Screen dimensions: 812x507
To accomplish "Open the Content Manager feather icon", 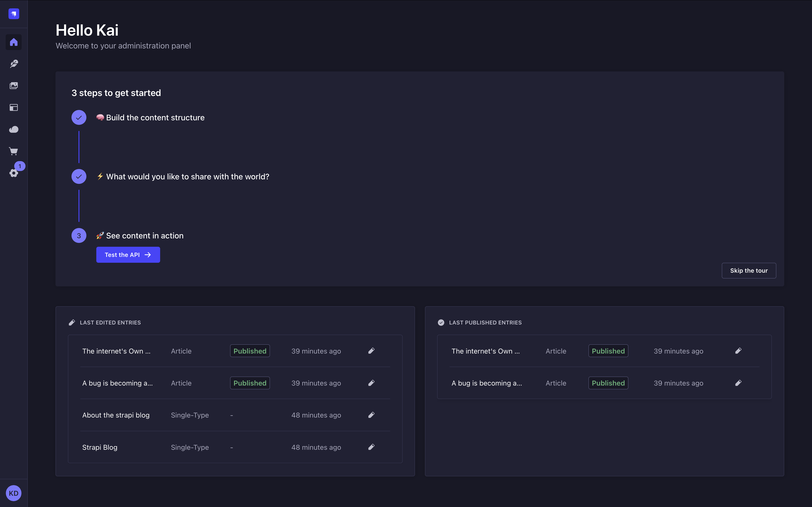I will point(14,64).
